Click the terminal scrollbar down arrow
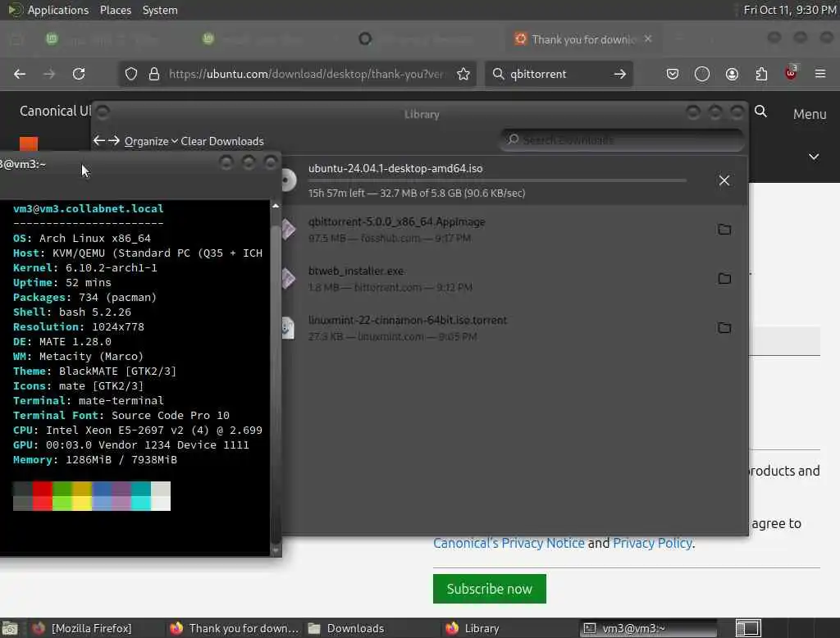This screenshot has width=840, height=638. (276, 550)
